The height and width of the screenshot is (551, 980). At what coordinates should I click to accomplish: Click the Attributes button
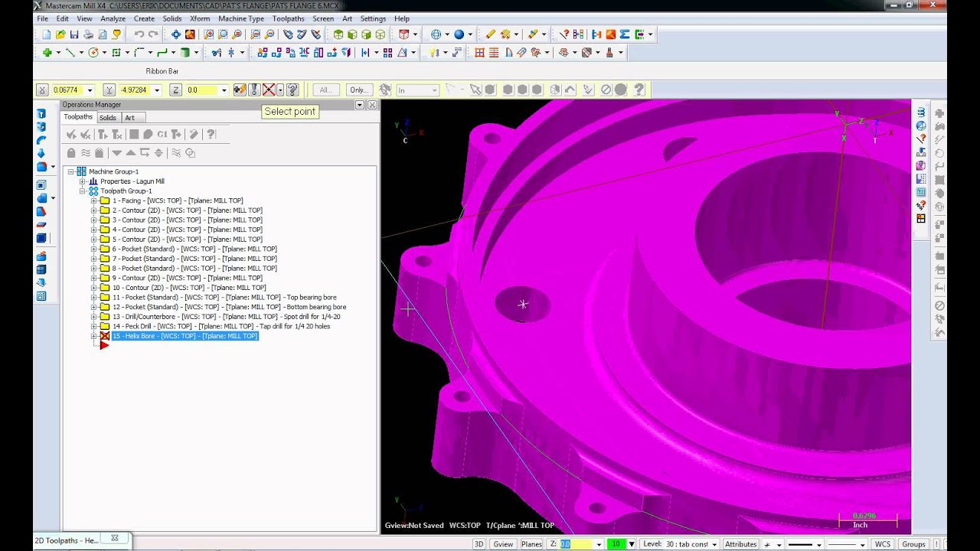[x=740, y=544]
